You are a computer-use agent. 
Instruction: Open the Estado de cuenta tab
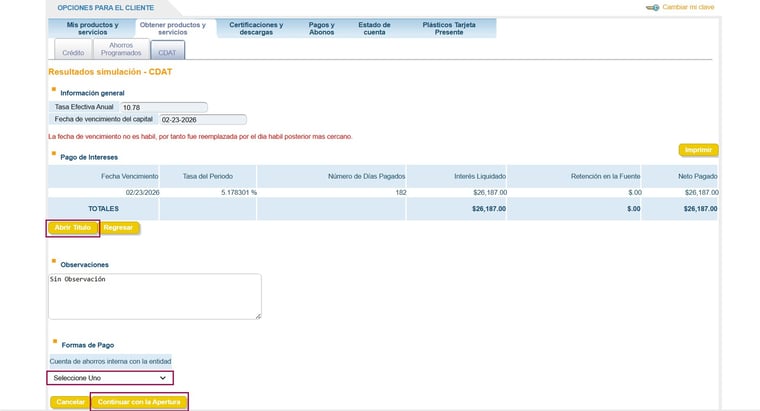pyautogui.click(x=375, y=28)
